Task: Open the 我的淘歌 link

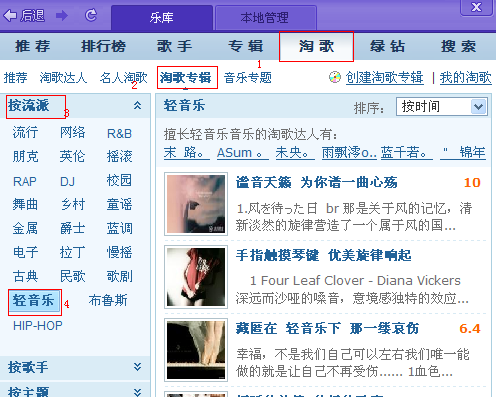Action: [465, 78]
